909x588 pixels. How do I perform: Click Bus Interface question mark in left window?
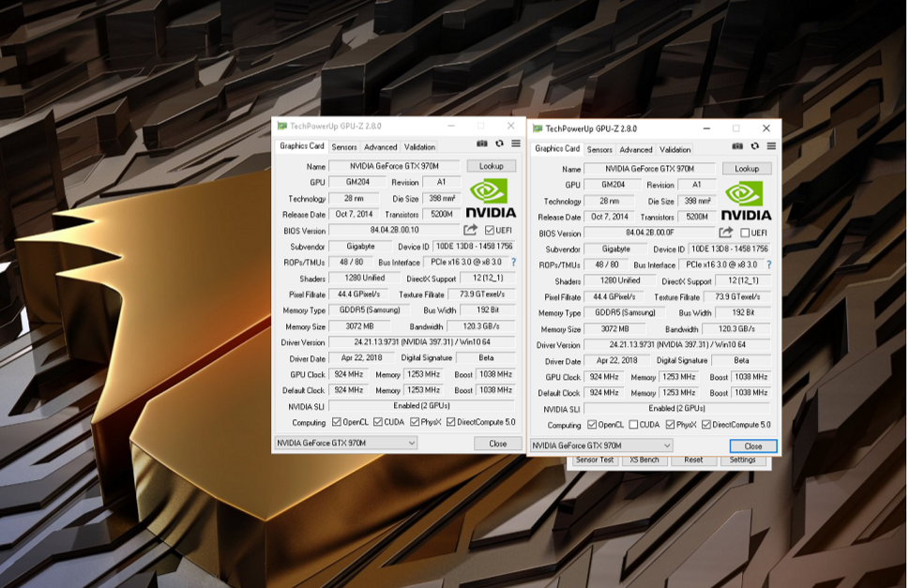pos(514,263)
